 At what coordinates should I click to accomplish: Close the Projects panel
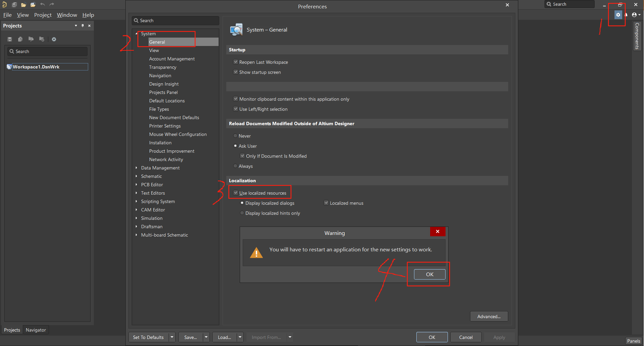89,26
